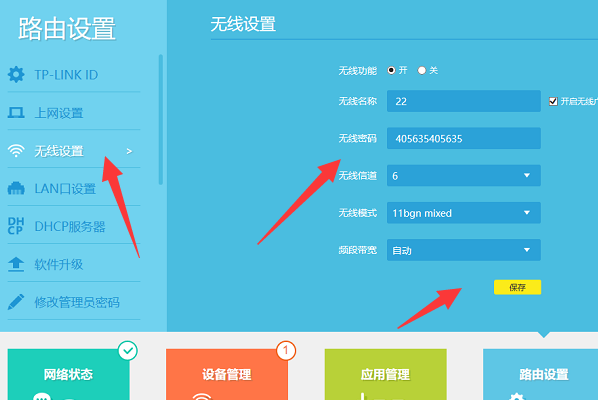Screen dimensions: 598x400
Task: Click the Wi-Fi icon beside 无线设置
Action: [16, 151]
